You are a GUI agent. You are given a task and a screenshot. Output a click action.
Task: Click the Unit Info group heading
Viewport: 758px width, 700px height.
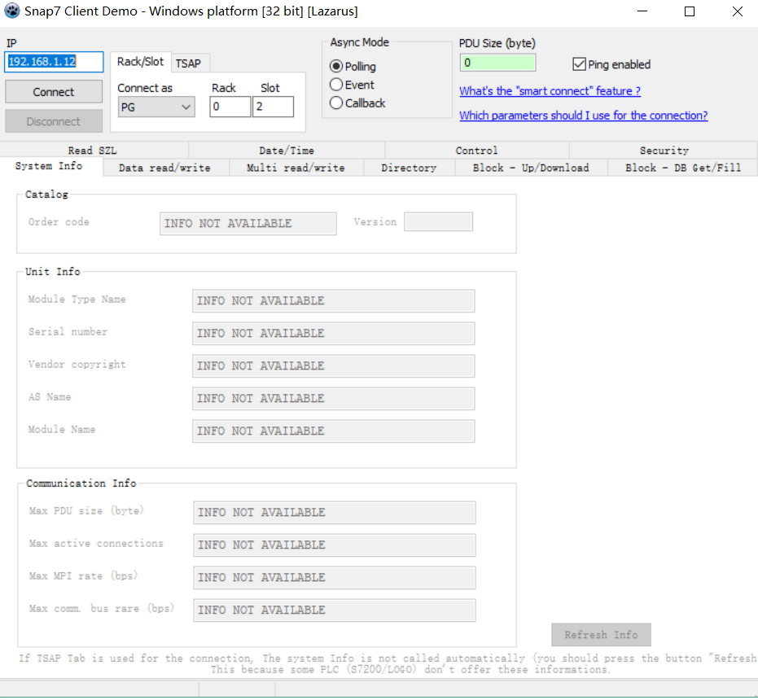coord(53,272)
